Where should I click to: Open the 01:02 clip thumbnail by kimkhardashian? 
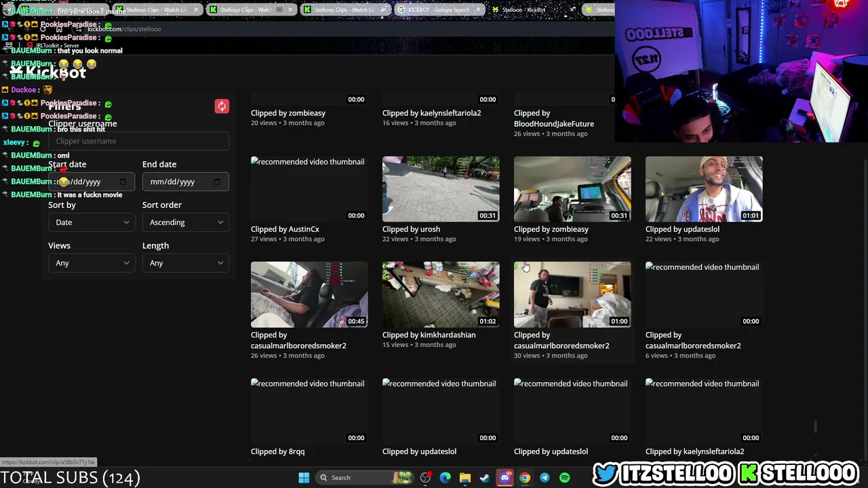(x=441, y=295)
